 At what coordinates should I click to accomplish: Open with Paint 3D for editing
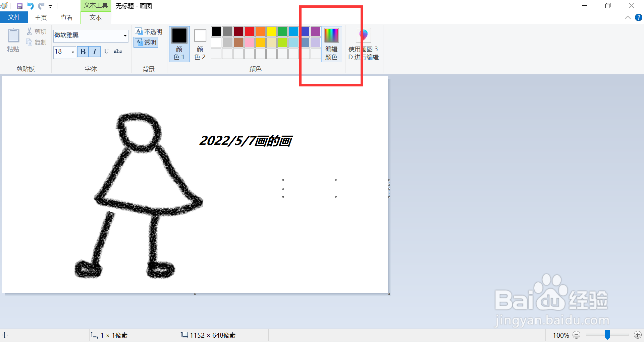coord(363,44)
